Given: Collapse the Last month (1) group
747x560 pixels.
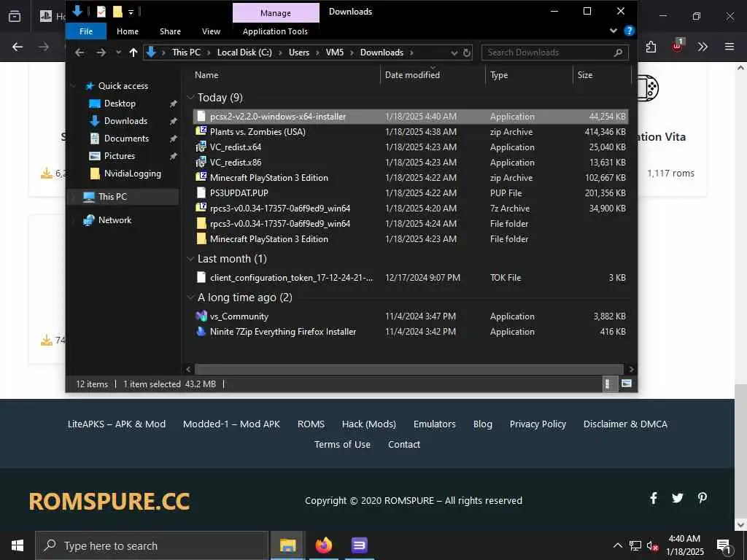Looking at the screenshot, I should tap(190, 259).
